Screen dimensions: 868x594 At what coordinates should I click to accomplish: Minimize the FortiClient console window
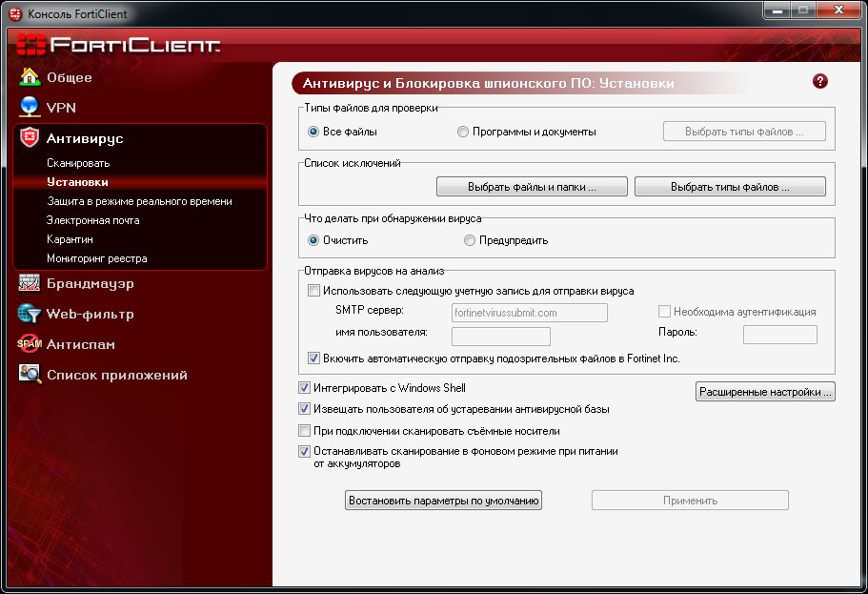point(777,10)
